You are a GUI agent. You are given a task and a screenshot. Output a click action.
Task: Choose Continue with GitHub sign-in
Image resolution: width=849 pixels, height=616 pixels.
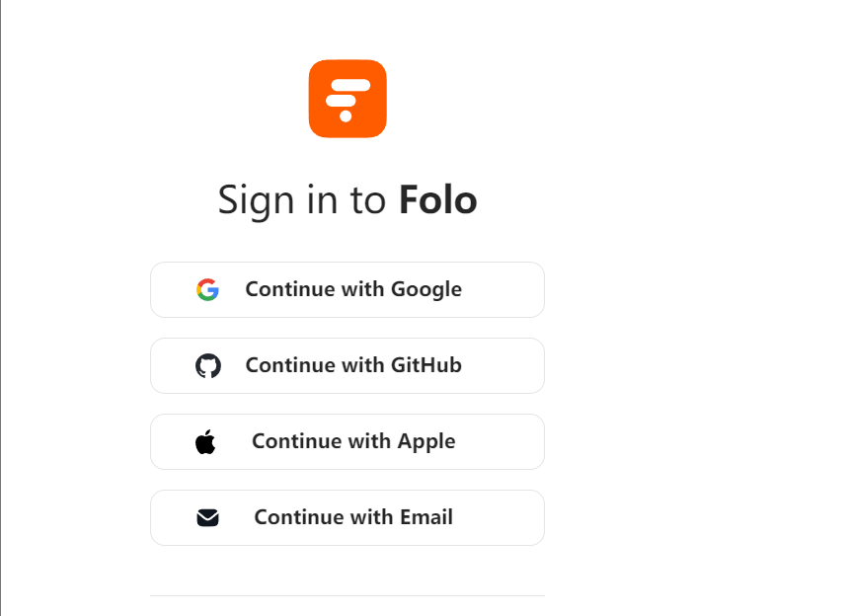[347, 365]
